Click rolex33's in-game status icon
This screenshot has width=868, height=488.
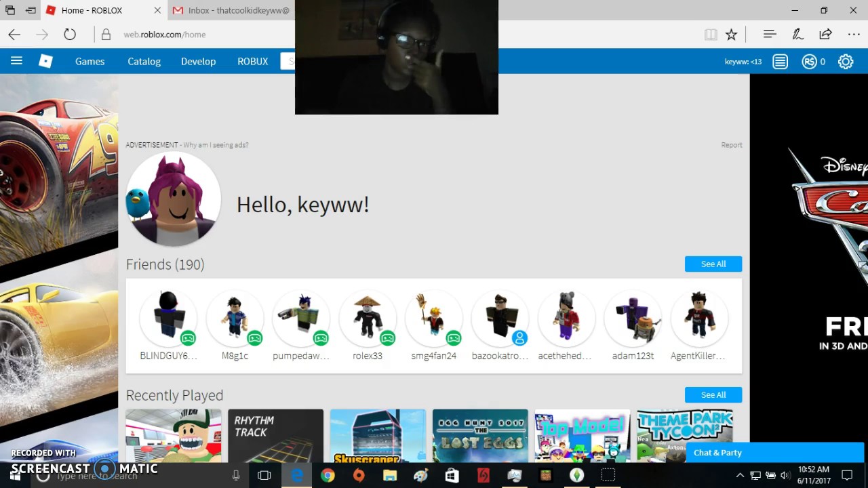click(387, 338)
